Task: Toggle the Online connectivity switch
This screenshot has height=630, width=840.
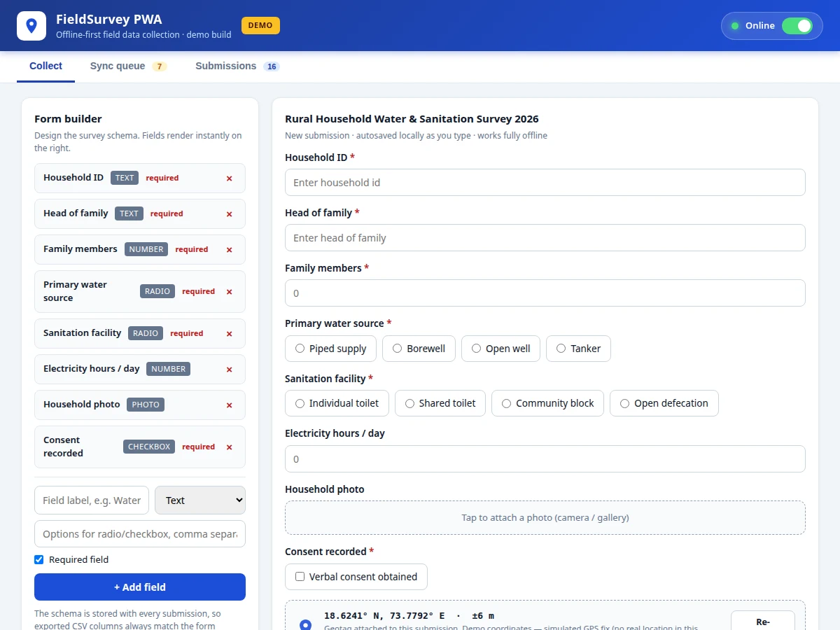Action: pos(797,26)
